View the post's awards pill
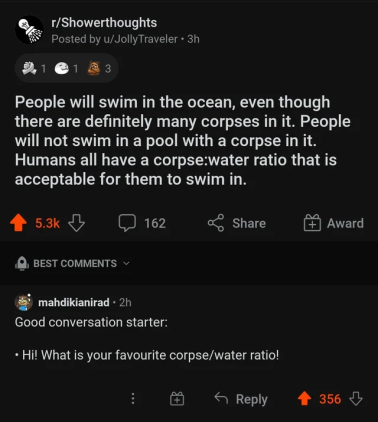 point(66,68)
